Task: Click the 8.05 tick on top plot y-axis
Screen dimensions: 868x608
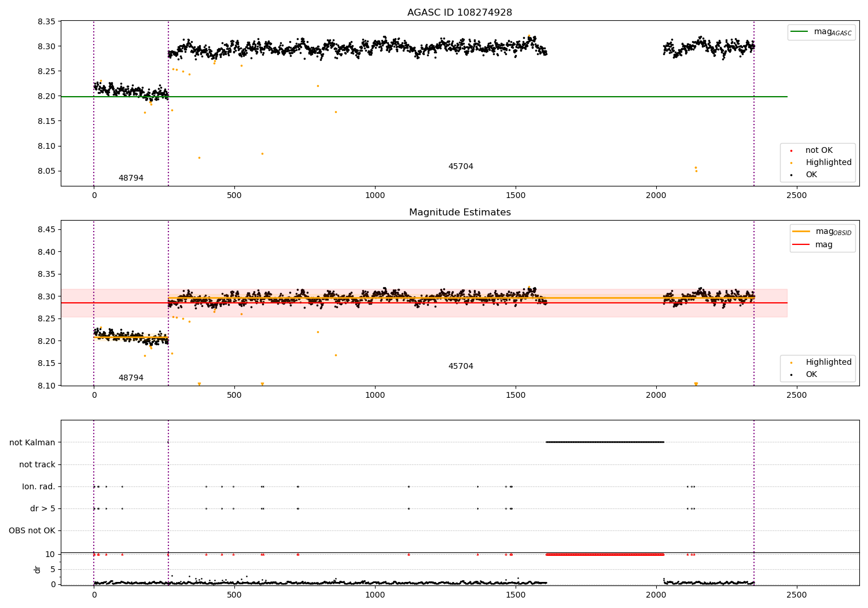Action: point(46,171)
